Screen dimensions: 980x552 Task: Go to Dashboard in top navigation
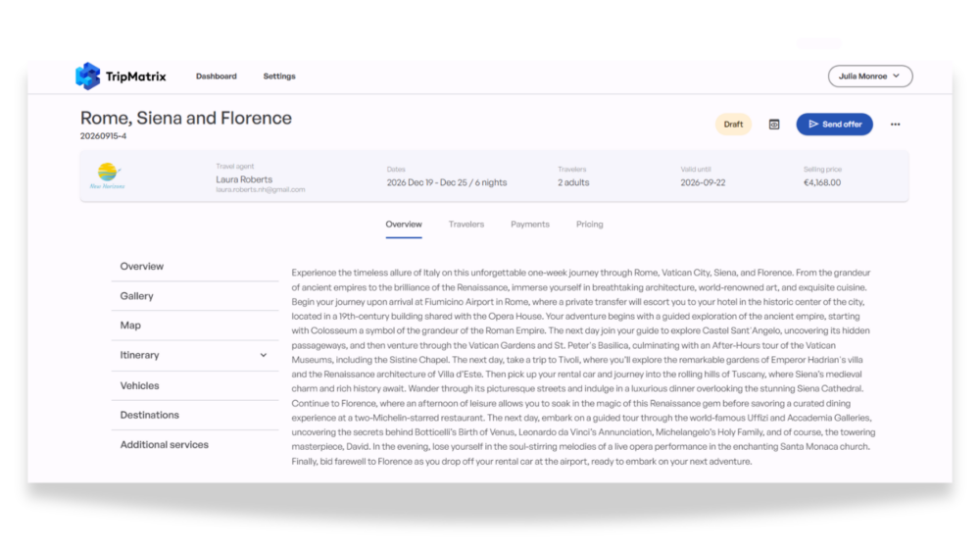pos(217,76)
